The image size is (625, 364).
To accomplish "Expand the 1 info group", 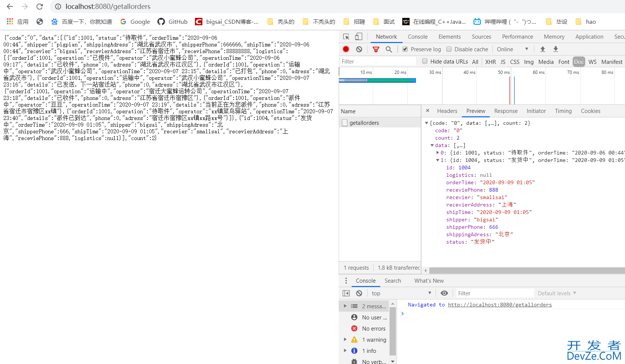I will click(x=345, y=351).
